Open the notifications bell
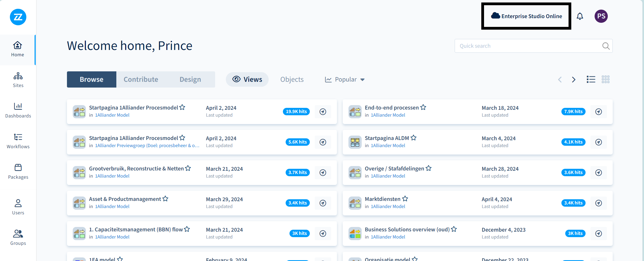Screen dimensions: 644x261 (580, 16)
